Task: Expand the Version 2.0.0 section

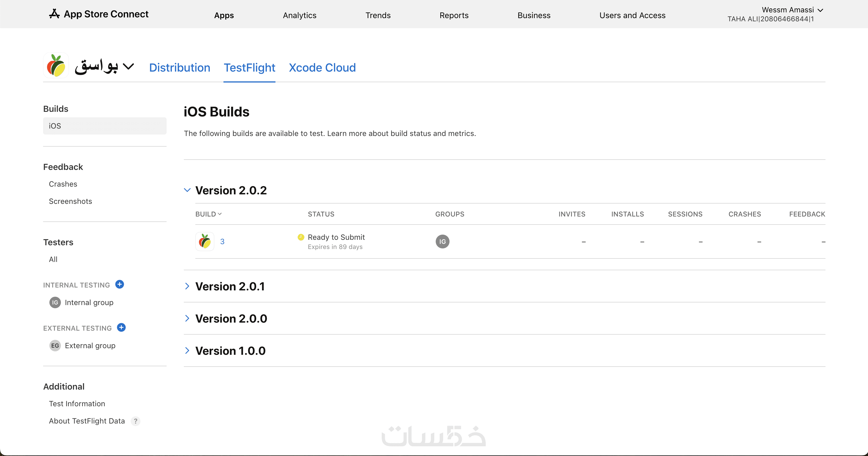Action: click(187, 318)
